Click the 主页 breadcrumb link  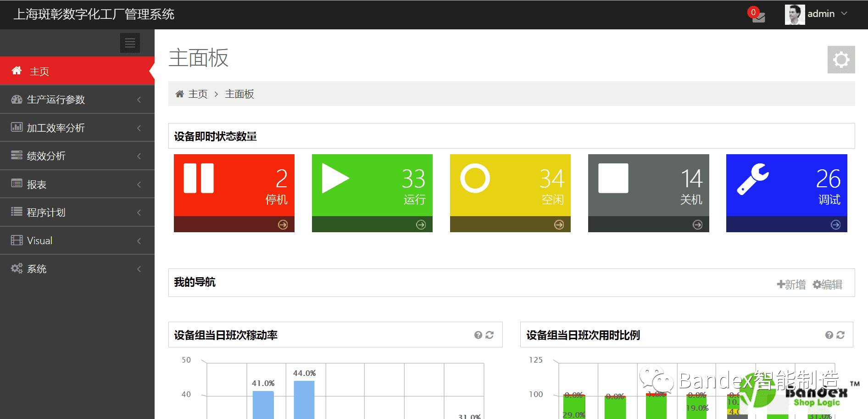point(198,94)
